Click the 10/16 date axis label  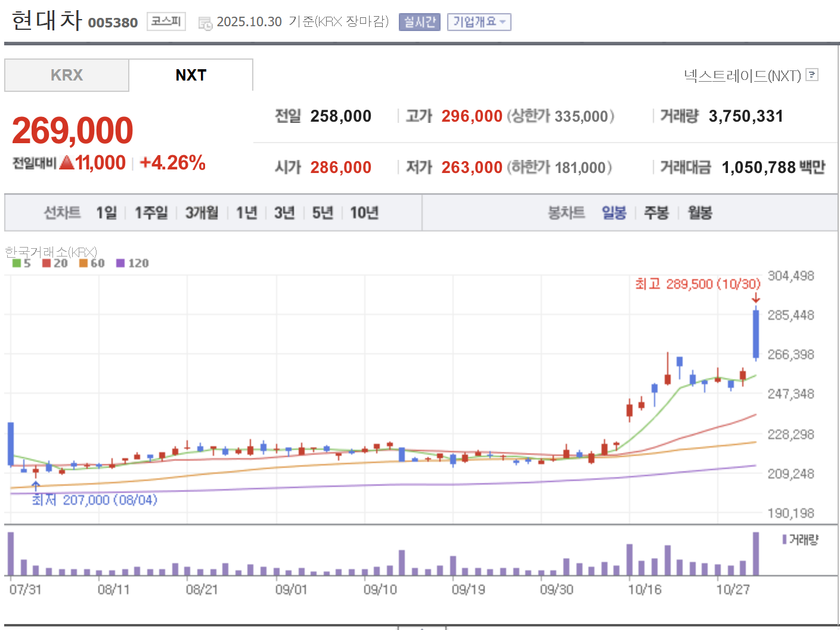tap(645, 589)
